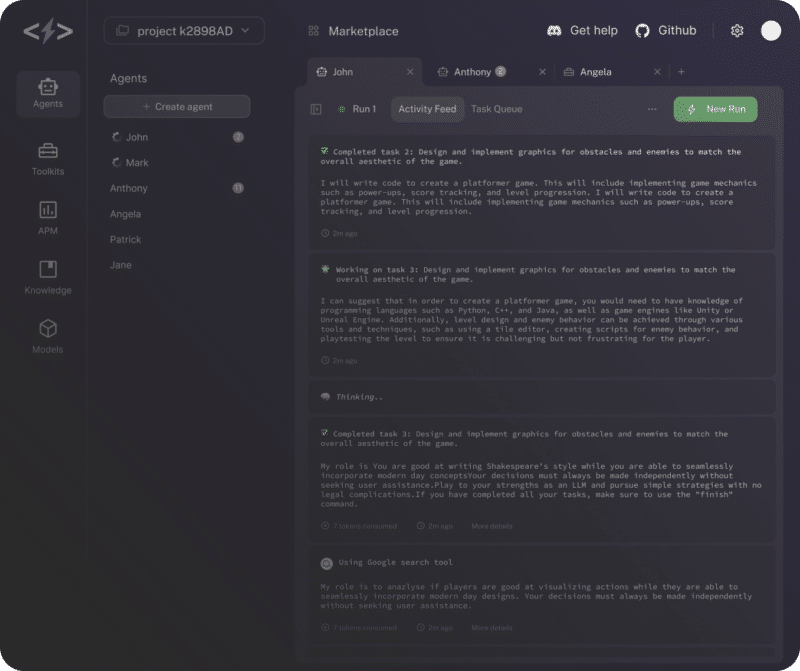The image size is (800, 671).
Task: Switch to the Task Queue view
Action: click(496, 110)
